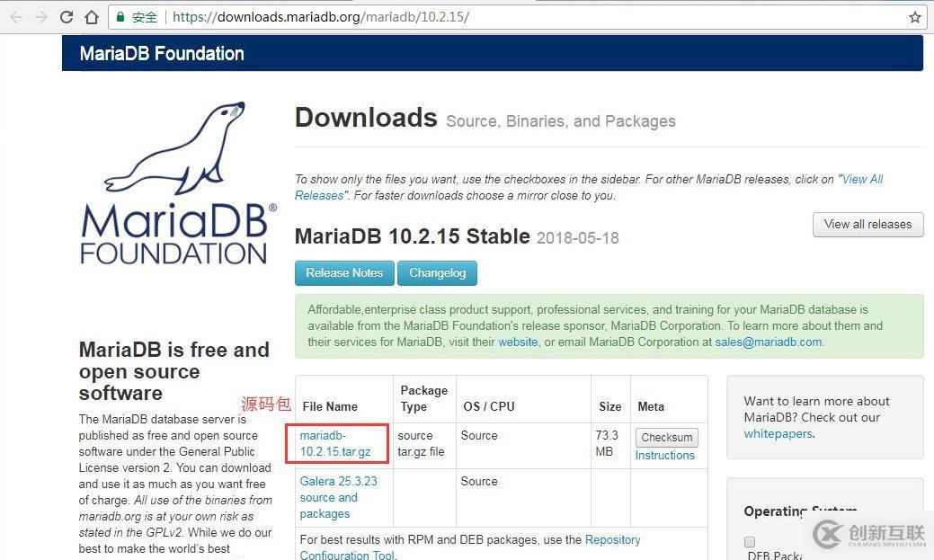This screenshot has width=934, height=560.
Task: Open the Instructions link under Checksum
Action: 664,455
